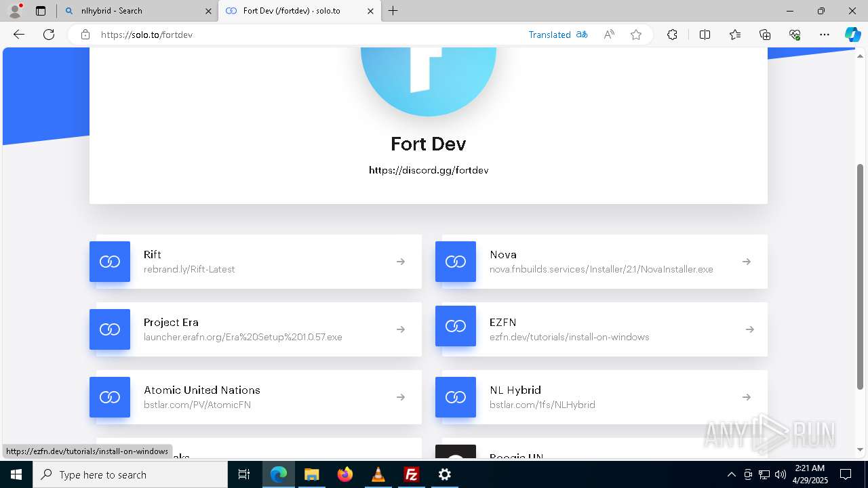The height and width of the screenshot is (488, 868).
Task: Open Task View on taskbar
Action: 244,474
